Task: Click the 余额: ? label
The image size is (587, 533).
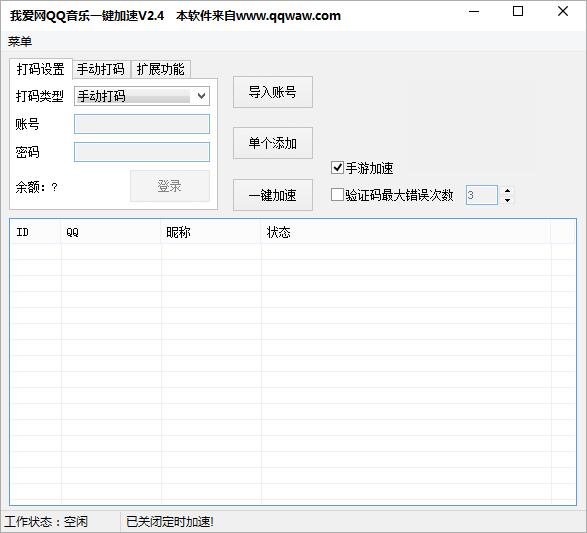Action: (x=37, y=187)
